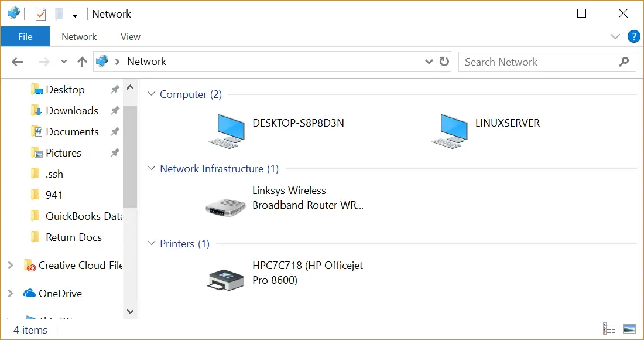Select the HP Officejet printer icon
This screenshot has height=340, width=644.
[225, 280]
